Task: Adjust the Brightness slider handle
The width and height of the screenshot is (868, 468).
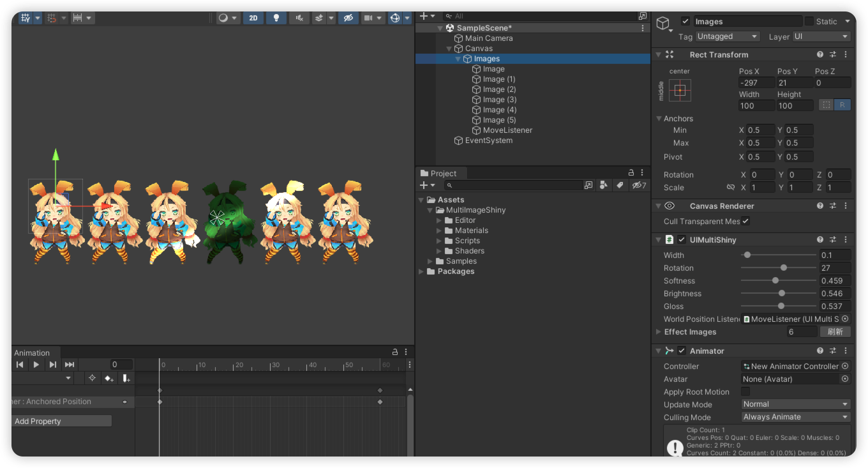Action: [x=782, y=294]
